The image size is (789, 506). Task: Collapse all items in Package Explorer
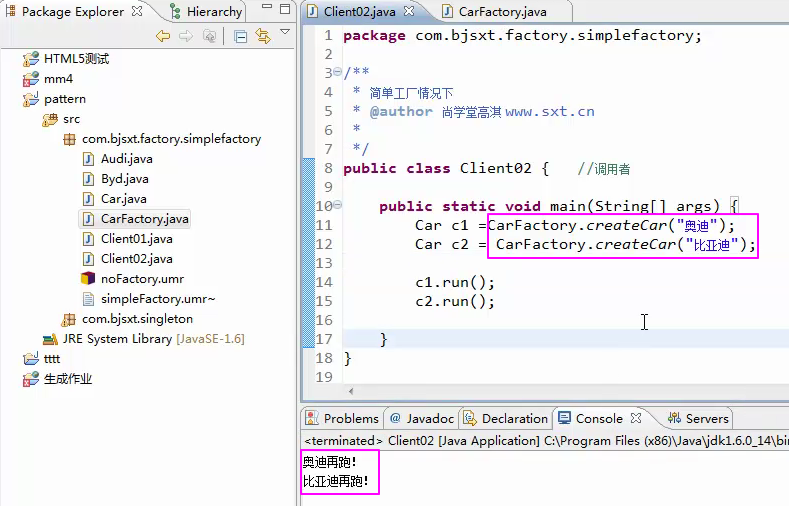pos(241,37)
